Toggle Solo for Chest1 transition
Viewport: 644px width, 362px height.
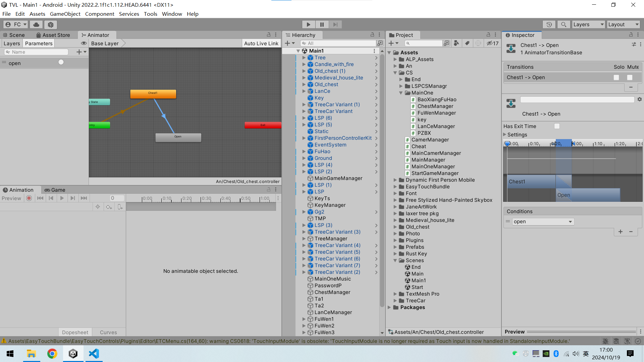tap(617, 77)
